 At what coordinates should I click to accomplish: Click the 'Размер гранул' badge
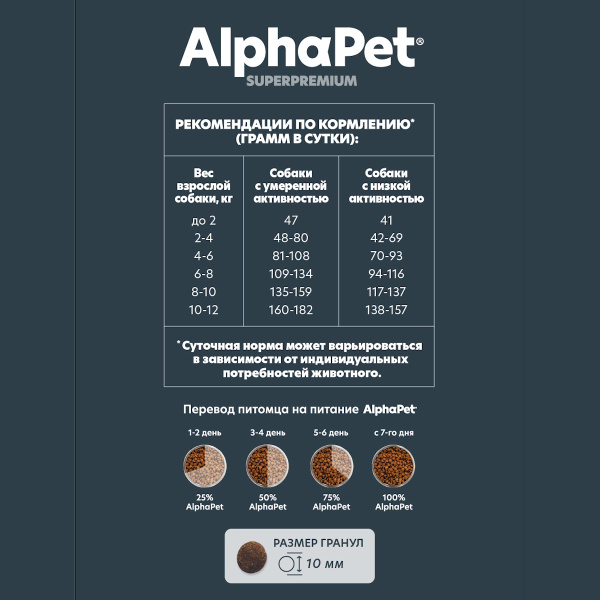coord(300,556)
